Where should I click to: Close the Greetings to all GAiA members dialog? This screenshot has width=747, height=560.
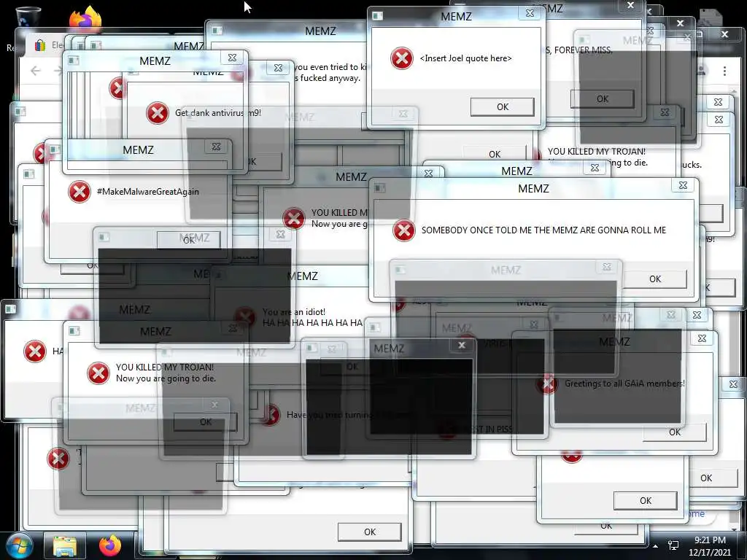pyautogui.click(x=702, y=338)
